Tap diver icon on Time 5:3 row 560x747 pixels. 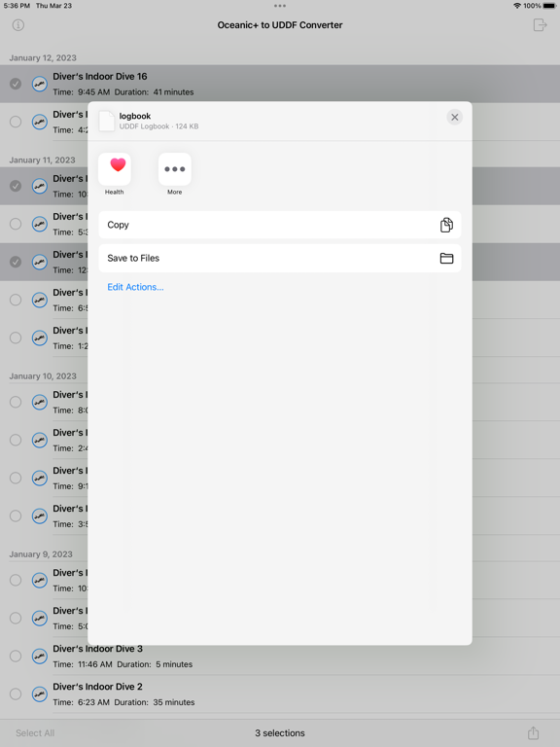click(x=40, y=224)
